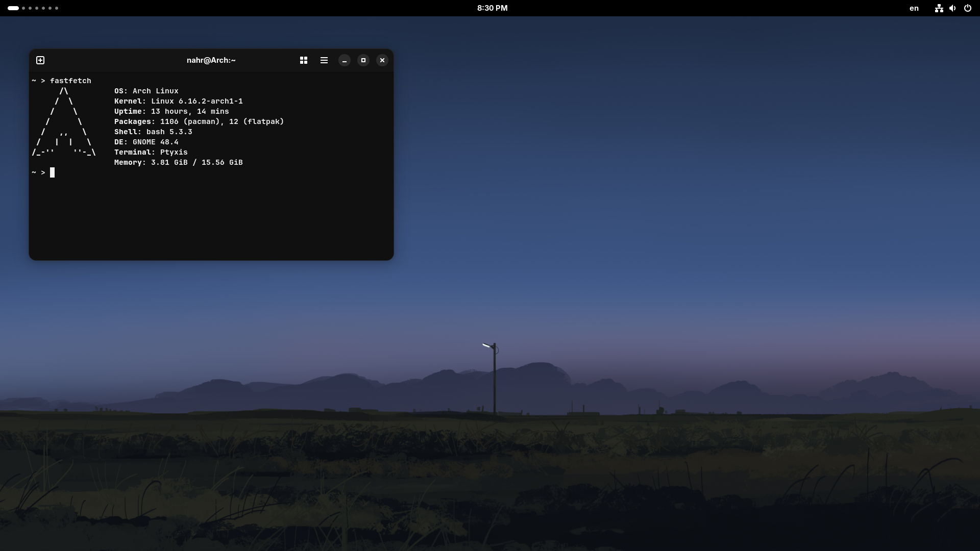
Task: Click the fastfetch command text
Action: pyautogui.click(x=70, y=81)
